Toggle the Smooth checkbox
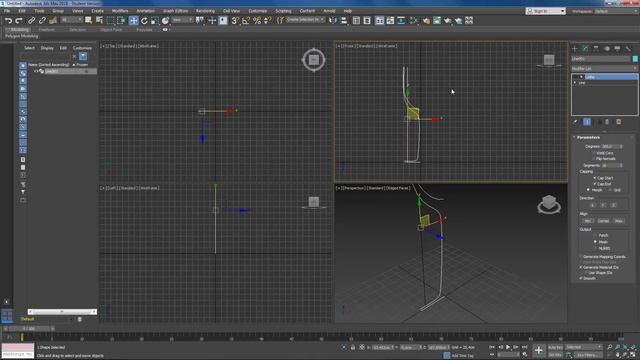This screenshot has height=360, width=640. click(x=581, y=278)
